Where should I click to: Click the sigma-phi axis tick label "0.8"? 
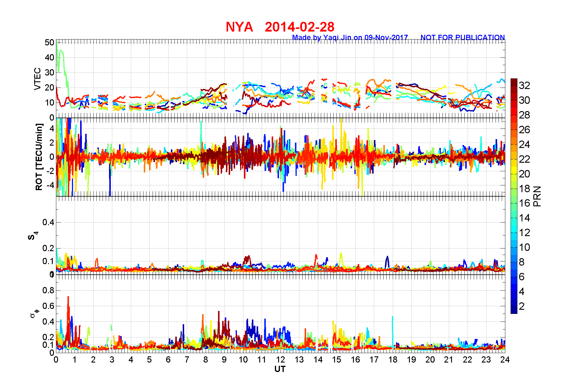pos(48,290)
